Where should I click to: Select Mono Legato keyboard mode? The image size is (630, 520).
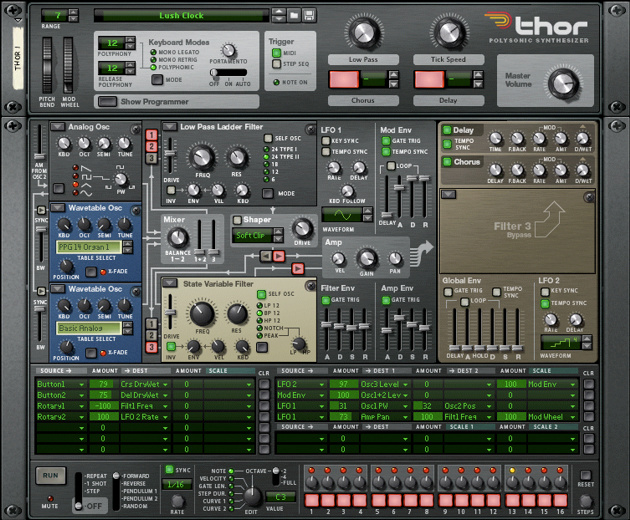(x=153, y=52)
